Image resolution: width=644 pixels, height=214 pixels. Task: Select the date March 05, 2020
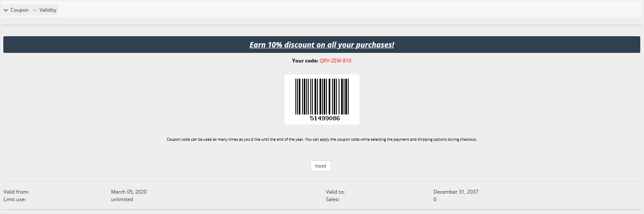coord(129,192)
